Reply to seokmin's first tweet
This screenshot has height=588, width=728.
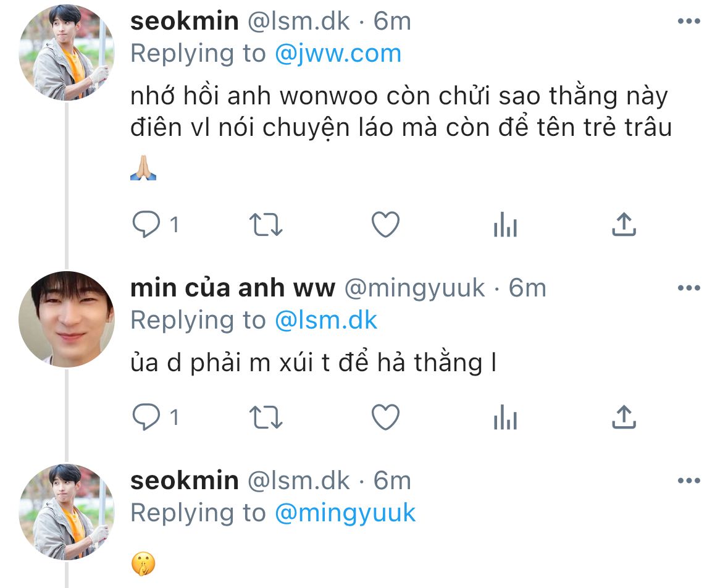coord(146,224)
